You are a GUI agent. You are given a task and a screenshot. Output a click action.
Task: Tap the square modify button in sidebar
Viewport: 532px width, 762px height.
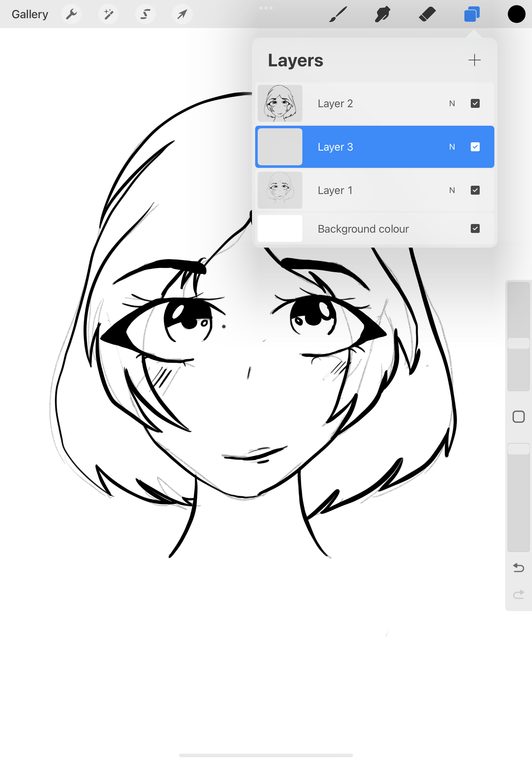tap(518, 416)
